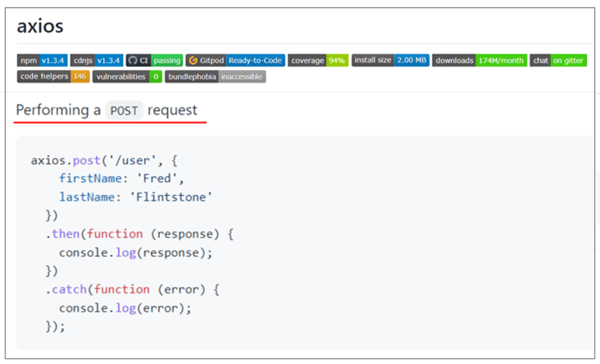This screenshot has width=600, height=364.
Task: Click the axios.post('/user' line in the code
Action: (x=104, y=160)
